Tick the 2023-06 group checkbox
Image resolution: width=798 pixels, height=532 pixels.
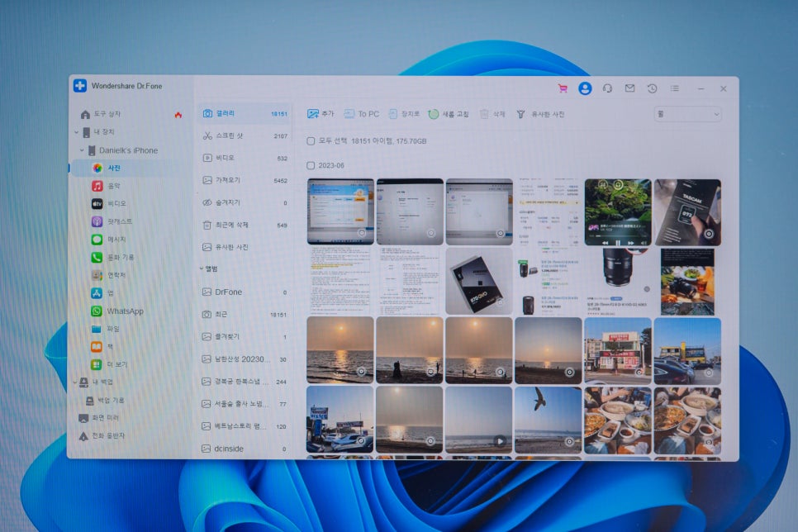(x=311, y=165)
